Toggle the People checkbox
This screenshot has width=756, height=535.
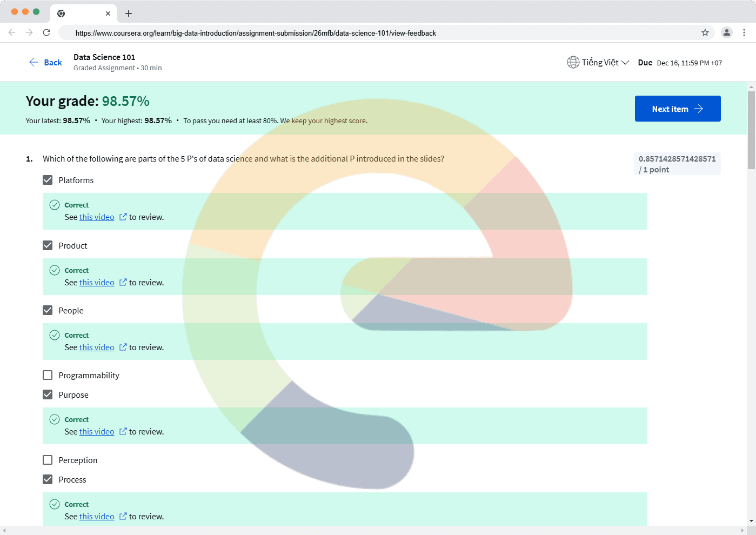point(48,310)
